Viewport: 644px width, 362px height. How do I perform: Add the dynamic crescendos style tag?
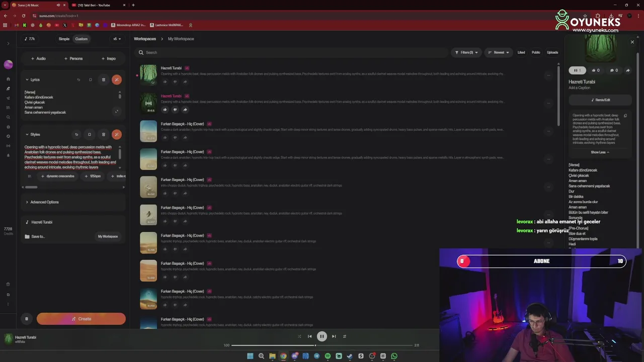coord(57,176)
